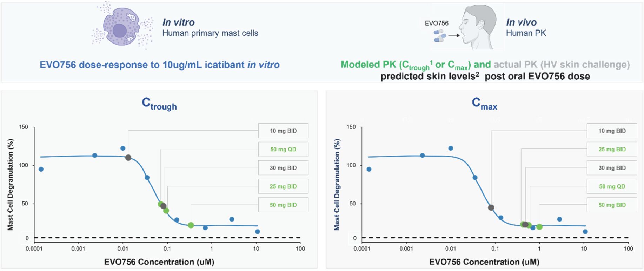The width and height of the screenshot is (644, 271).
Task: Click the leftmost blue data point in Ctrough chart
Action: click(41, 169)
